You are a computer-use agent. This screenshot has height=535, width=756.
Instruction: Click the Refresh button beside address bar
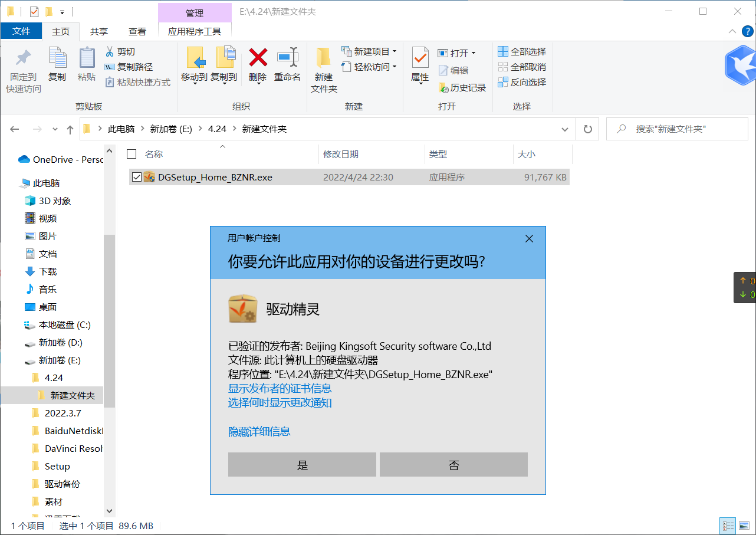[587, 129]
